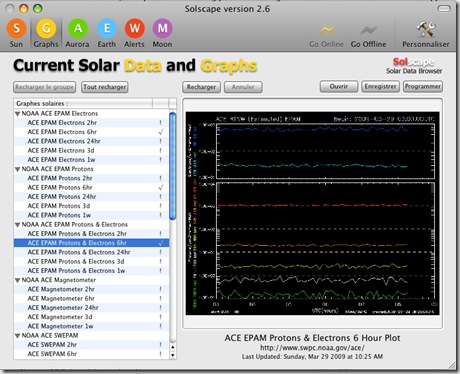Viewport: 460px width, 374px height.
Task: Select ACE SWEPAM 6hr row
Action: click(x=91, y=354)
